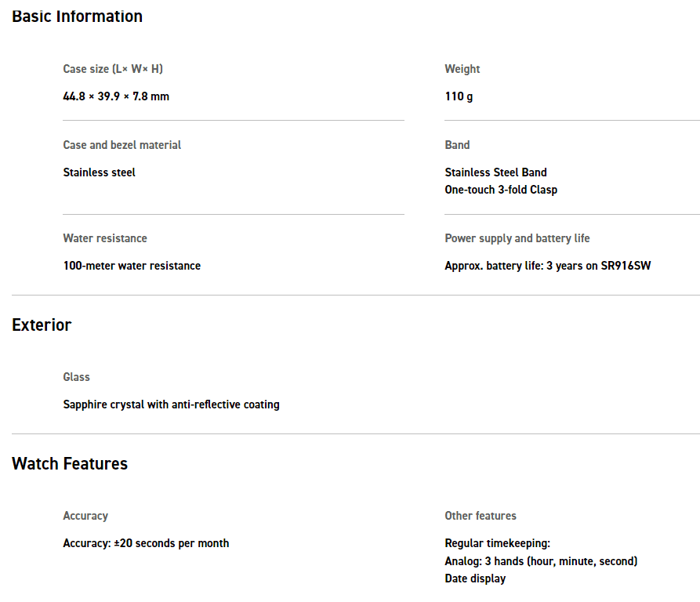Select the Case size (L× W× H) label

pyautogui.click(x=113, y=69)
